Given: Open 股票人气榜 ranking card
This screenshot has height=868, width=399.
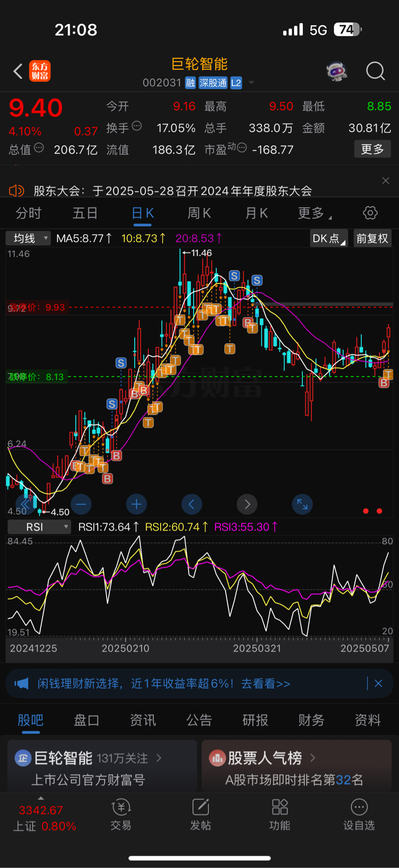Looking at the screenshot, I should [x=296, y=767].
